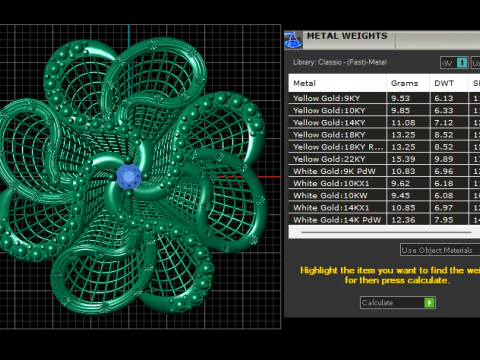Select the White Gold:9K PdW row
Image resolution: width=480 pixels, height=360 pixels.
coord(384,171)
